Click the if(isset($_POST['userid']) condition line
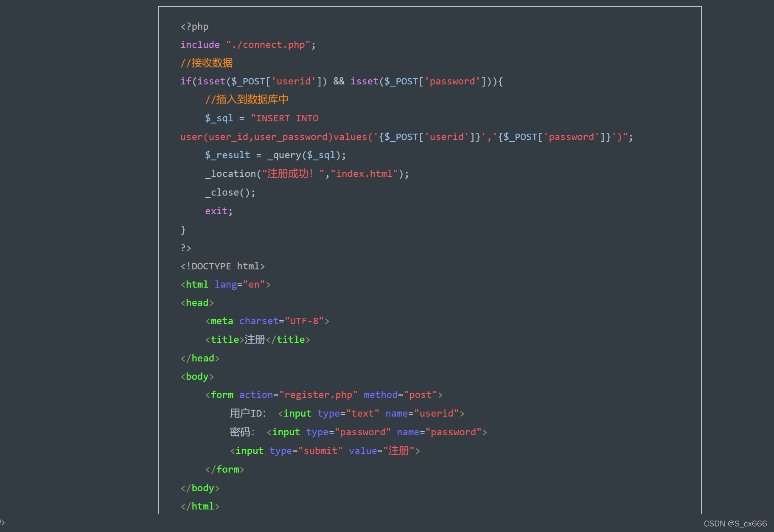This screenshot has height=532, width=774. [x=342, y=81]
